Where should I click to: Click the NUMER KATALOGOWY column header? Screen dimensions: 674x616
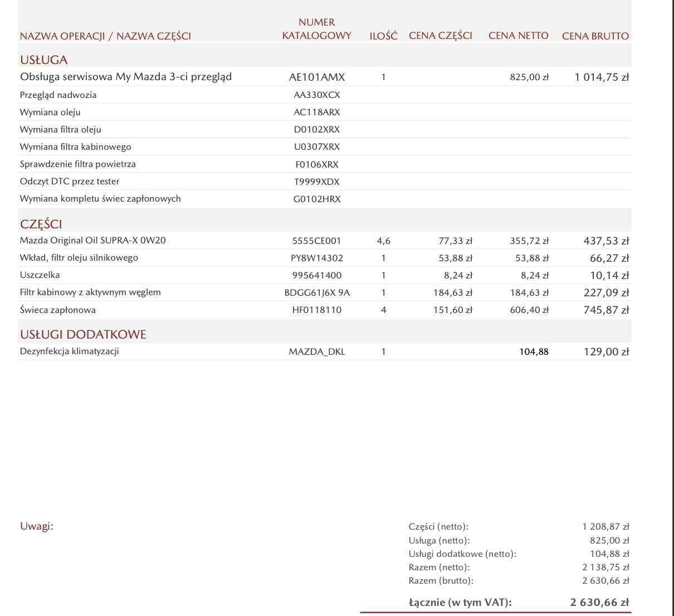click(316, 29)
